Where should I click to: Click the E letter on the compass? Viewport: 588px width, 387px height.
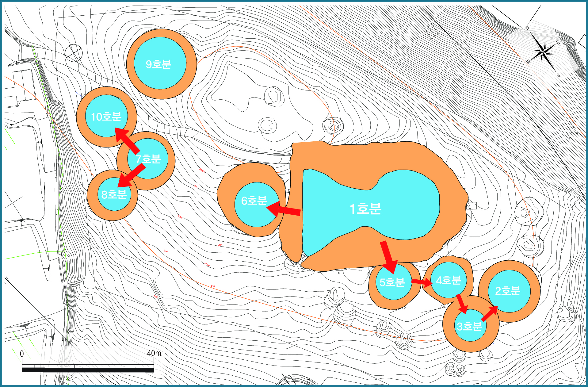tap(558, 43)
